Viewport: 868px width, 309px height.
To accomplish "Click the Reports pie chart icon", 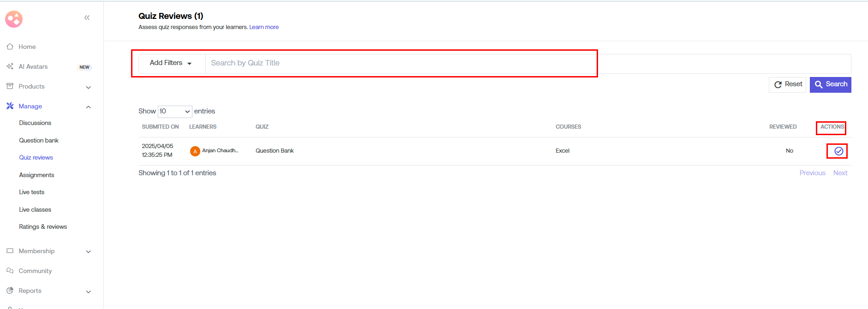I will click(10, 291).
